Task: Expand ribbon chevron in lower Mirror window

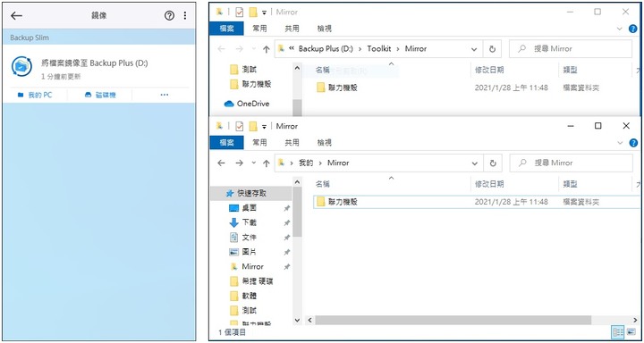Action: (620, 143)
